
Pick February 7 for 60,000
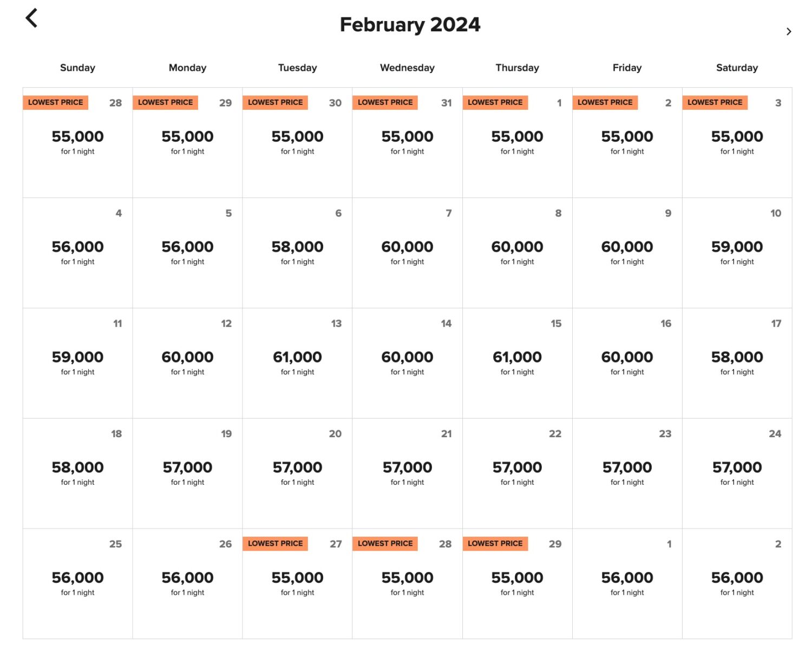coord(407,253)
